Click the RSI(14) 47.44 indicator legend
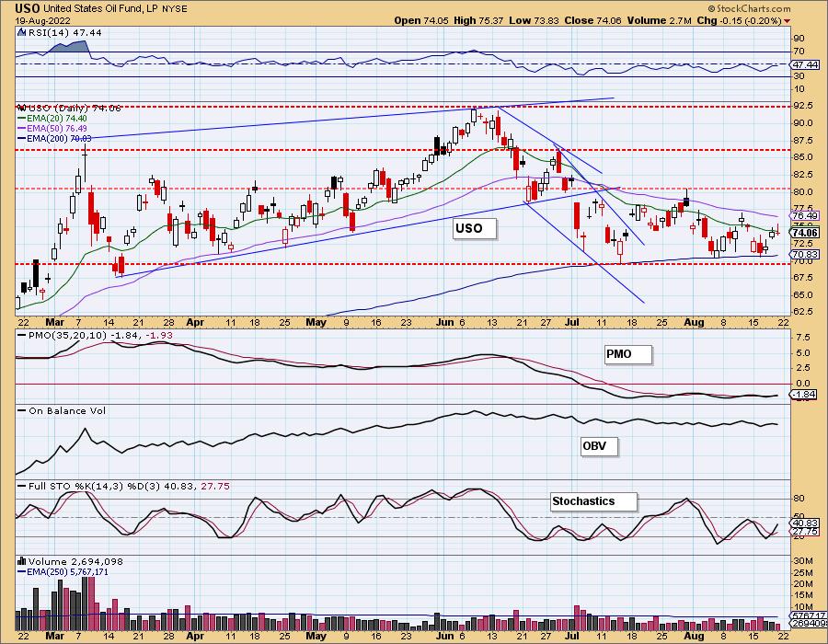The image size is (828, 644). tap(64, 33)
